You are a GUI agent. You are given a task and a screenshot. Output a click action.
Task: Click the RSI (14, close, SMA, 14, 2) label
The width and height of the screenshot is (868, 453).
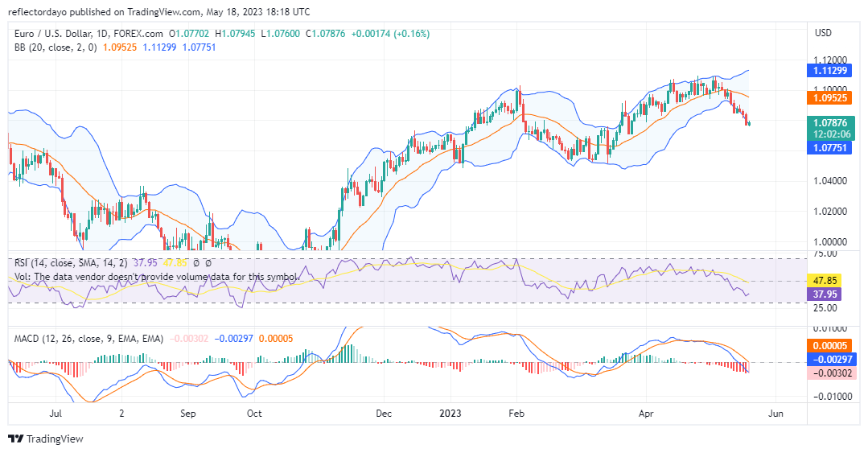pyautogui.click(x=70, y=263)
